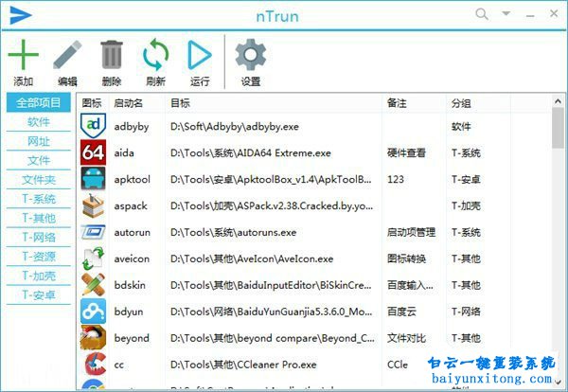Click the apktool android icon

(x=93, y=179)
